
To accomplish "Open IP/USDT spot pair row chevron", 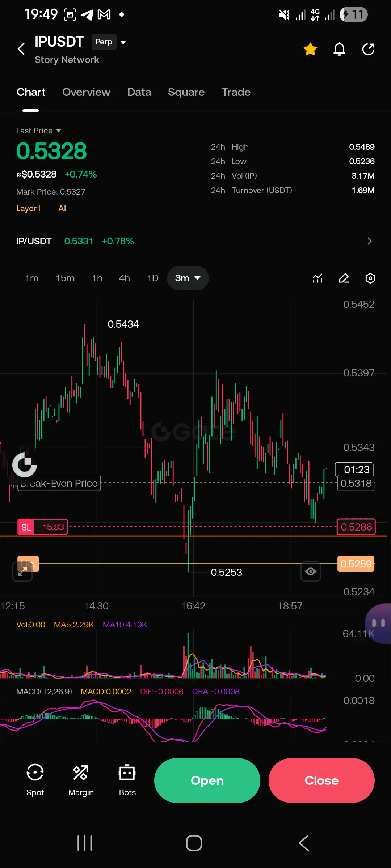I will 369,241.
